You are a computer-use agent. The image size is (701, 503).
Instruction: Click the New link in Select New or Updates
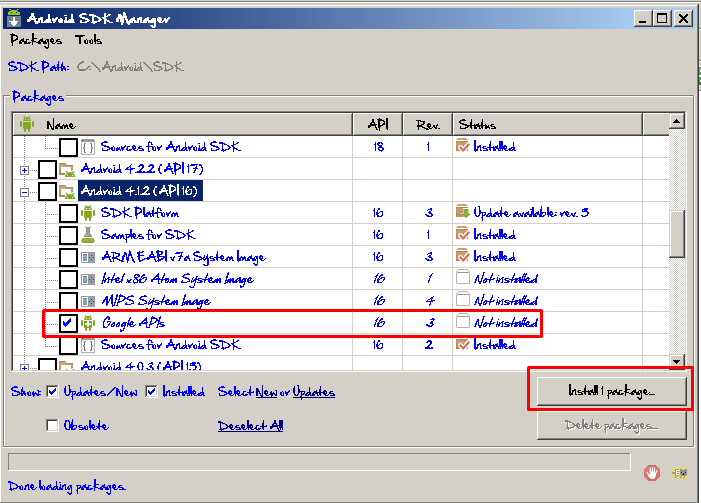tap(266, 392)
